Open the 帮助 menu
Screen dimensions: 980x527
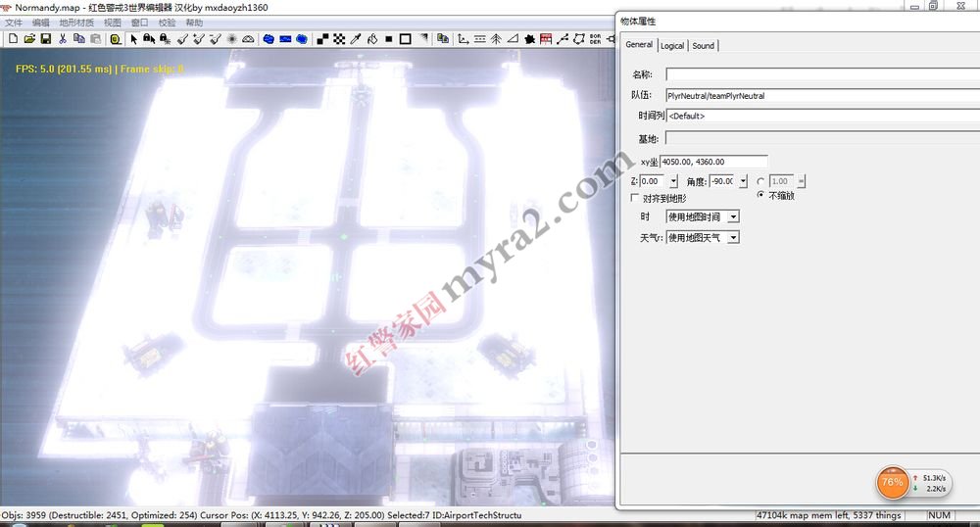194,23
